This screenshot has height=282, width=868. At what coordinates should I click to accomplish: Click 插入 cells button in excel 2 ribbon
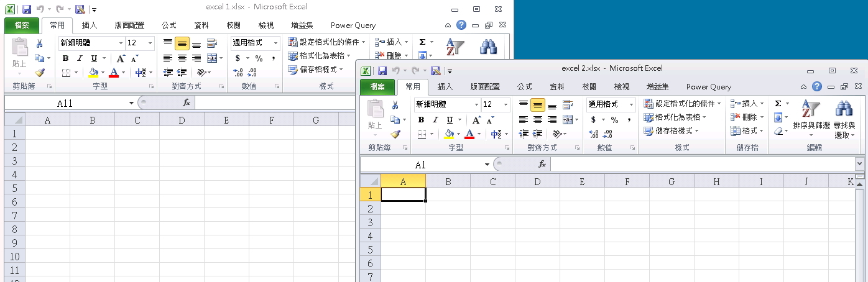[747, 104]
